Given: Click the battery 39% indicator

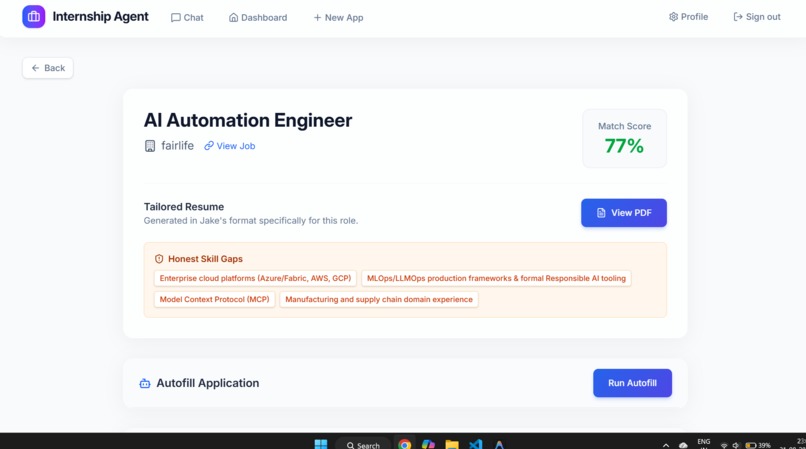Looking at the screenshot, I should (x=758, y=445).
